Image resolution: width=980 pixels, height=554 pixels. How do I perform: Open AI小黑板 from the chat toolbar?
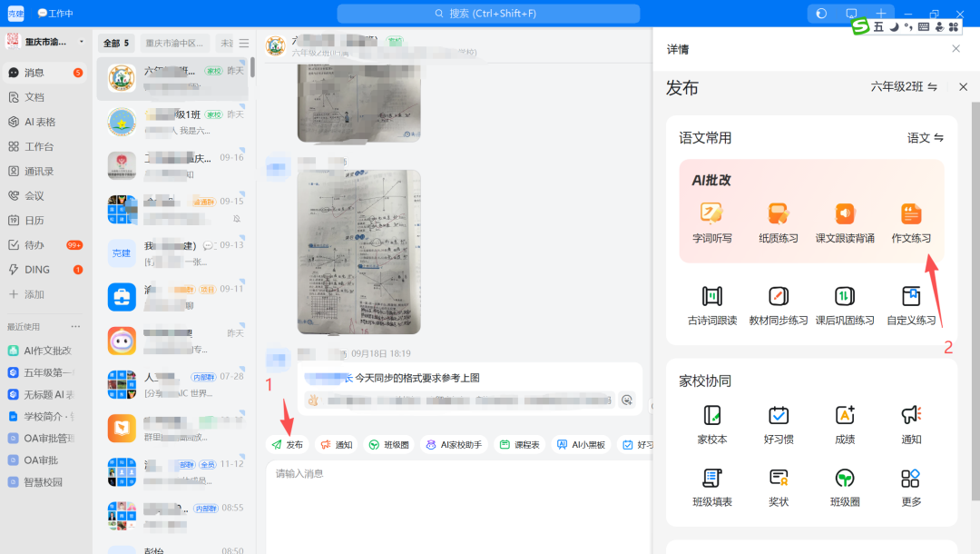(581, 444)
